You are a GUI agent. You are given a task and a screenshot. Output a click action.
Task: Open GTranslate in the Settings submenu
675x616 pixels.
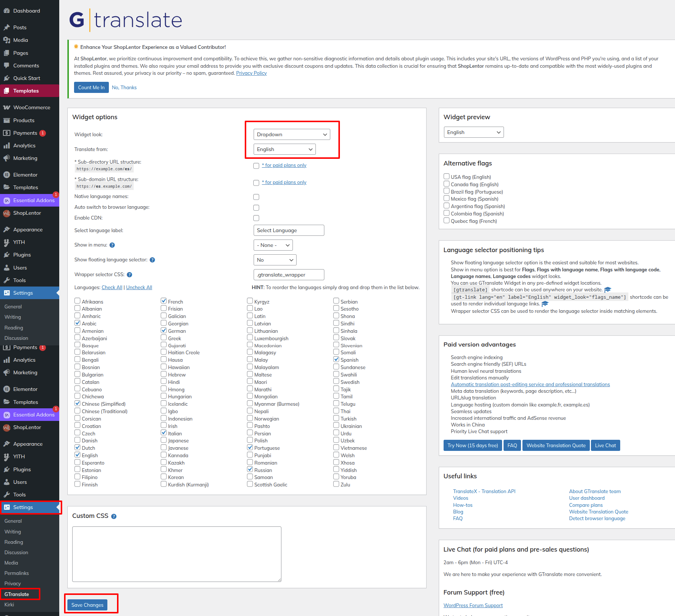click(17, 594)
